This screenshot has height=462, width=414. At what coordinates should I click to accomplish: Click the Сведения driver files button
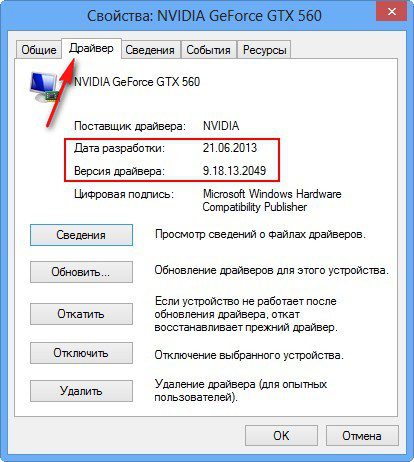point(81,235)
